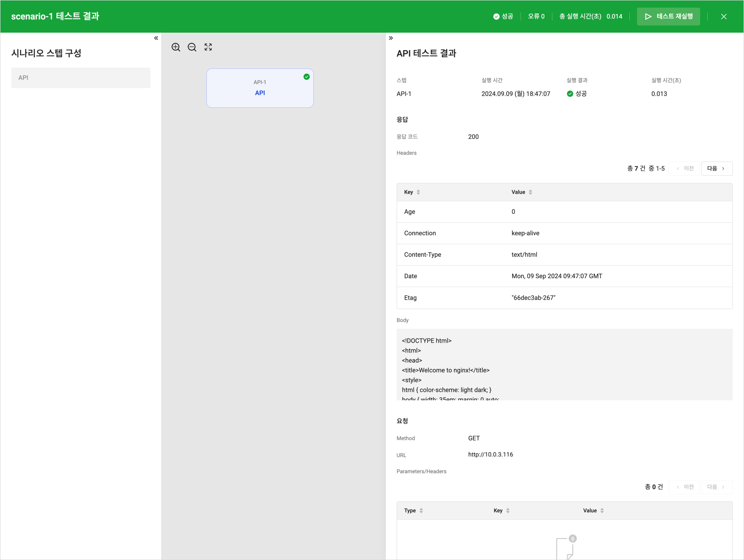Click 다음 button in Parameters/Headers pagination
This screenshot has height=560, width=744.
[717, 487]
